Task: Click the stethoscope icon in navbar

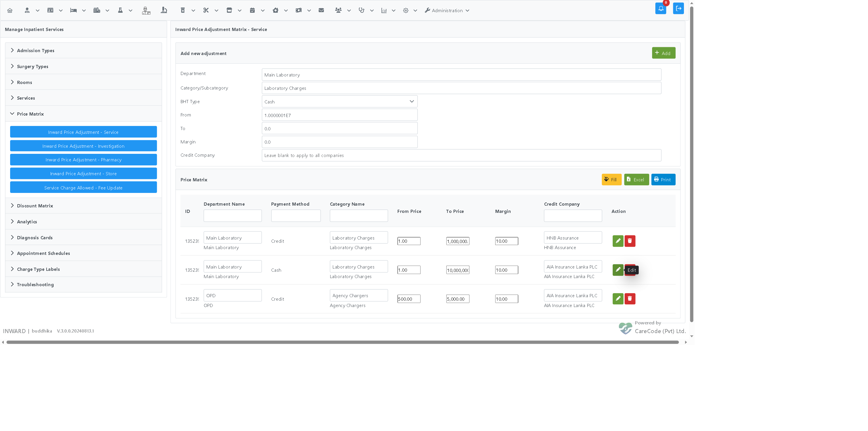Action: (361, 10)
